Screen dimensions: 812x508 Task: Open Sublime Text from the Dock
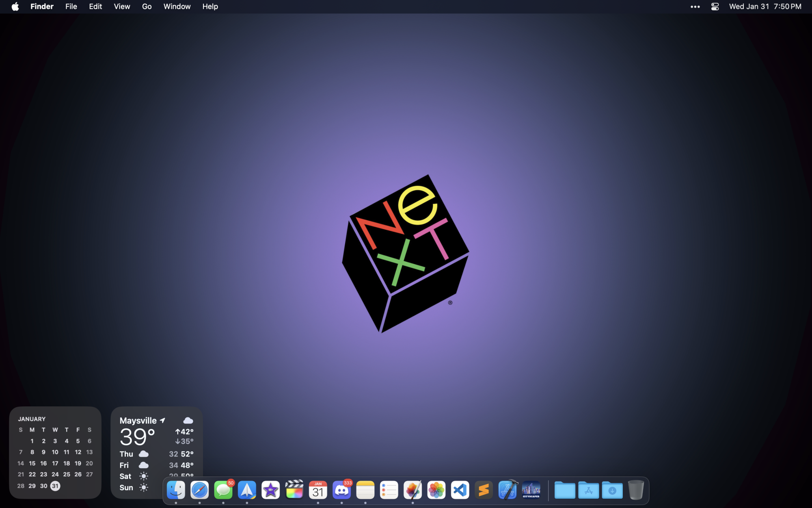click(x=484, y=490)
